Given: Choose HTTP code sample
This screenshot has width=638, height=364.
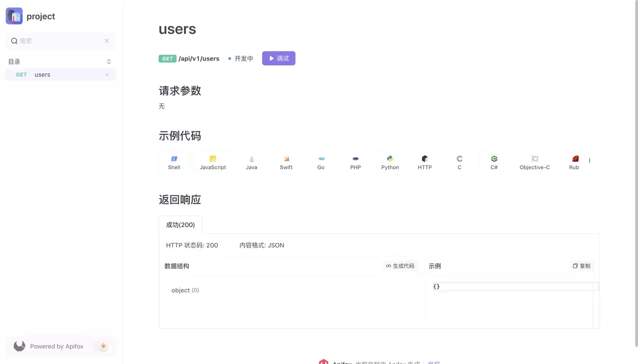Looking at the screenshot, I should tap(425, 163).
